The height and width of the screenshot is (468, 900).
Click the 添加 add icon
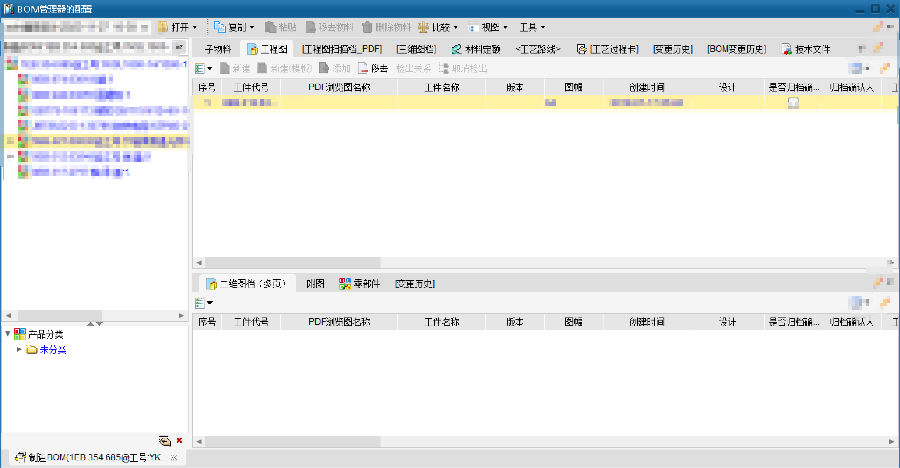(324, 68)
